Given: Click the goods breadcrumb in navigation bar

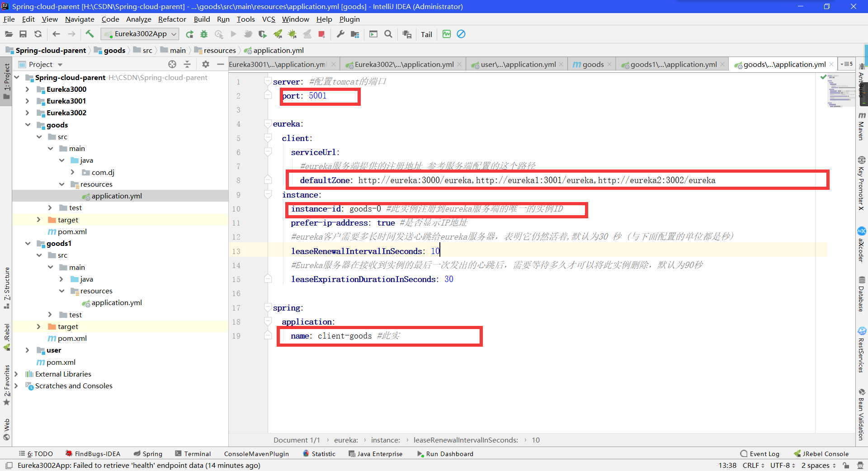Looking at the screenshot, I should pyautogui.click(x=109, y=50).
